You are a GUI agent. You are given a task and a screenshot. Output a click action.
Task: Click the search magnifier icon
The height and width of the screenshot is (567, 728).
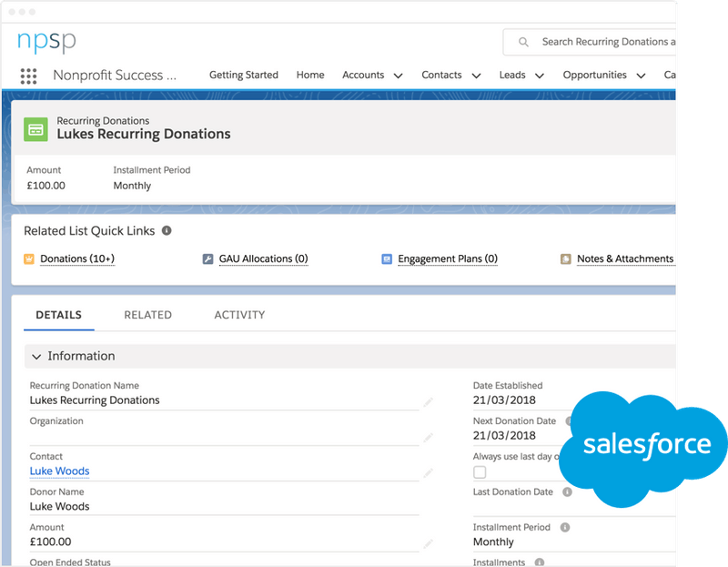[523, 42]
